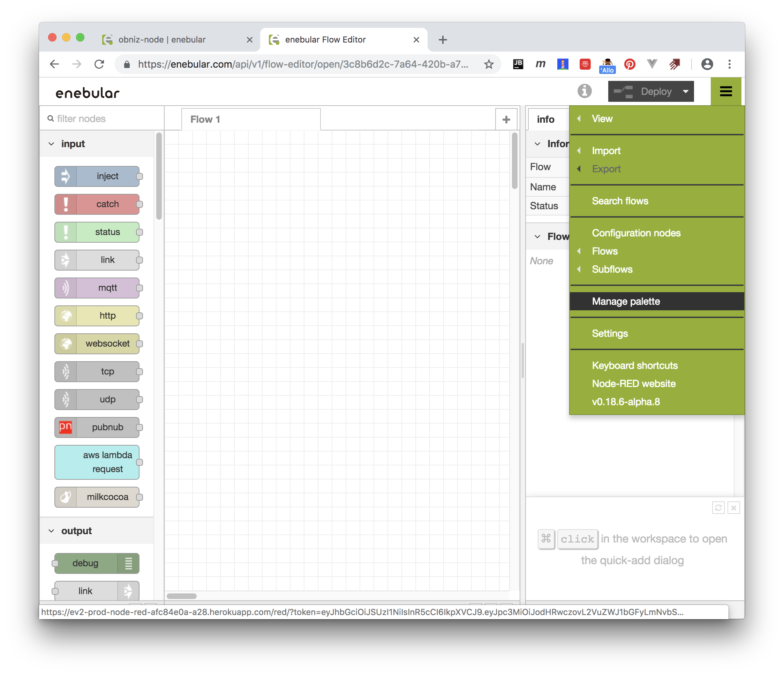784x675 pixels.
Task: Open the info sidebar icon near Deploy
Action: tap(585, 91)
